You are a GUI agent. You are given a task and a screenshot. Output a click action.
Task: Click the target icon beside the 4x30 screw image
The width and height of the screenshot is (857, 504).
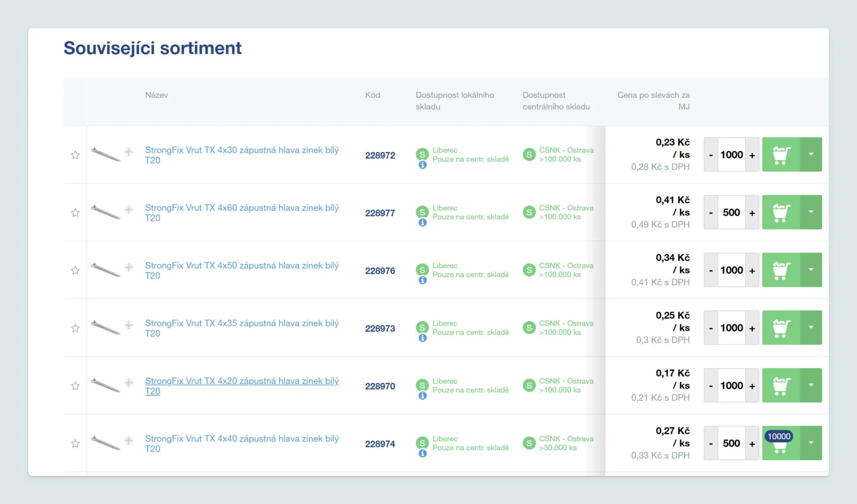tap(129, 152)
